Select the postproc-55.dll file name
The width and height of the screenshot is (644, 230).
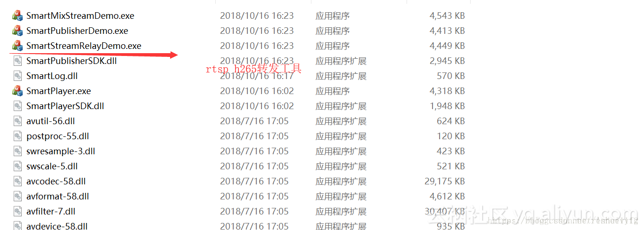pyautogui.click(x=57, y=136)
